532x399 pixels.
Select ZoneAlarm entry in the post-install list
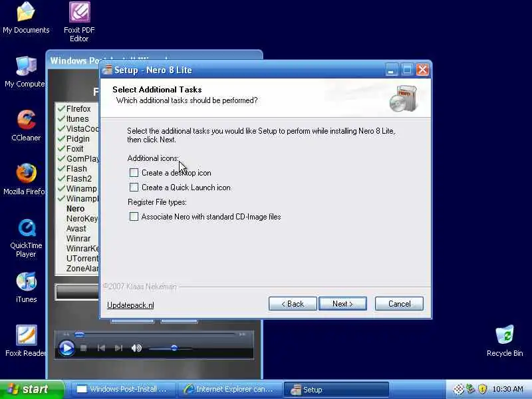point(82,269)
